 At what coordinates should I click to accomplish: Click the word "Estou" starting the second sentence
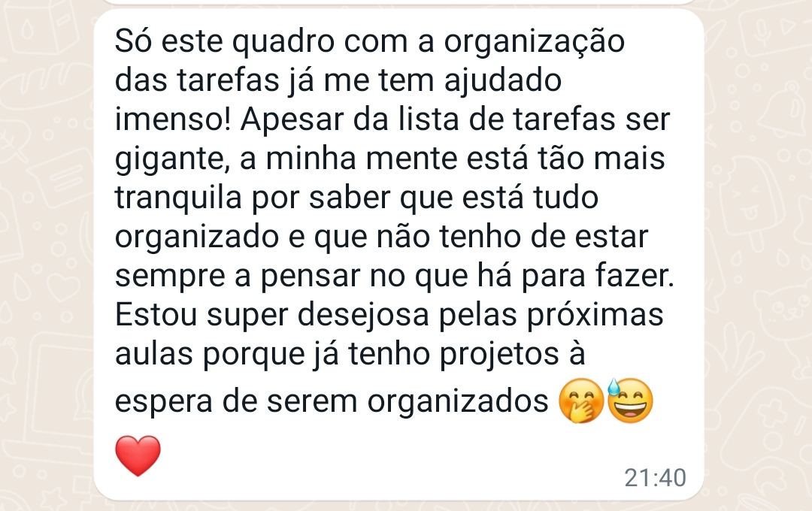(x=156, y=315)
